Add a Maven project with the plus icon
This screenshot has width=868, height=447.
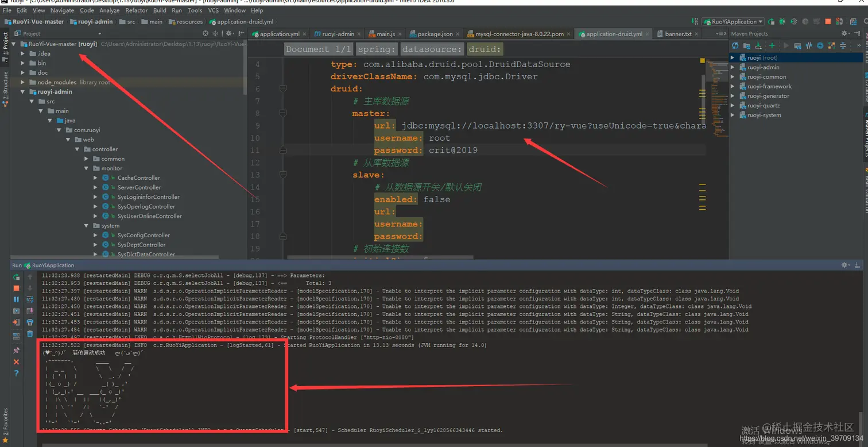(772, 45)
